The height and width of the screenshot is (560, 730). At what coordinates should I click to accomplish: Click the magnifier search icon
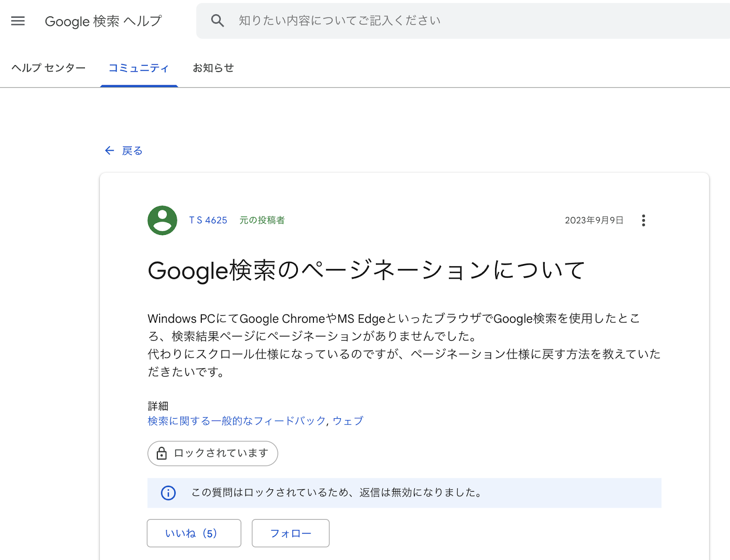pyautogui.click(x=218, y=21)
